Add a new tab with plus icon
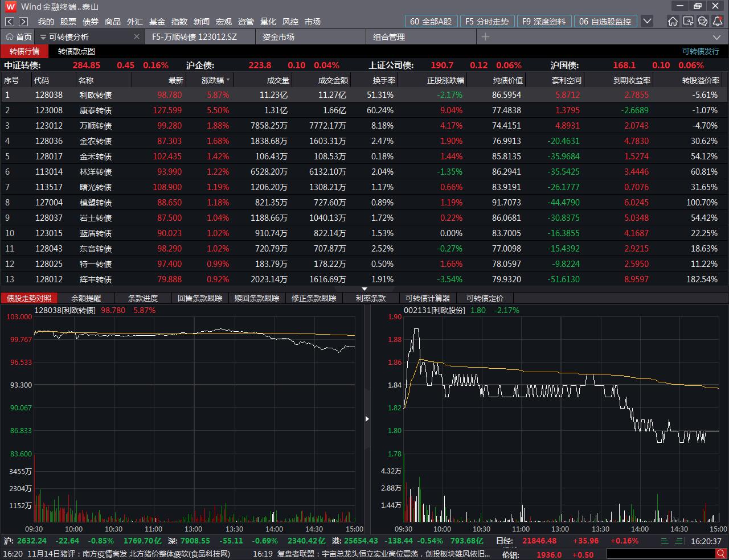 tap(485, 36)
